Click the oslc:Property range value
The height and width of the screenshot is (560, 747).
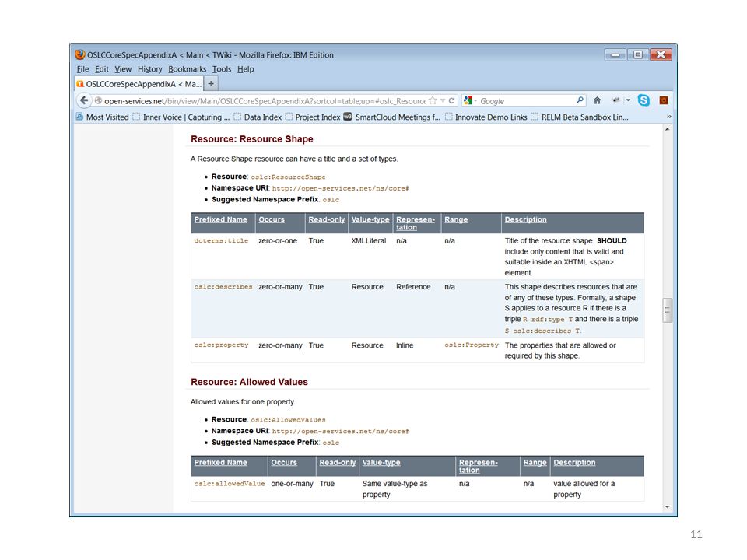tap(472, 345)
